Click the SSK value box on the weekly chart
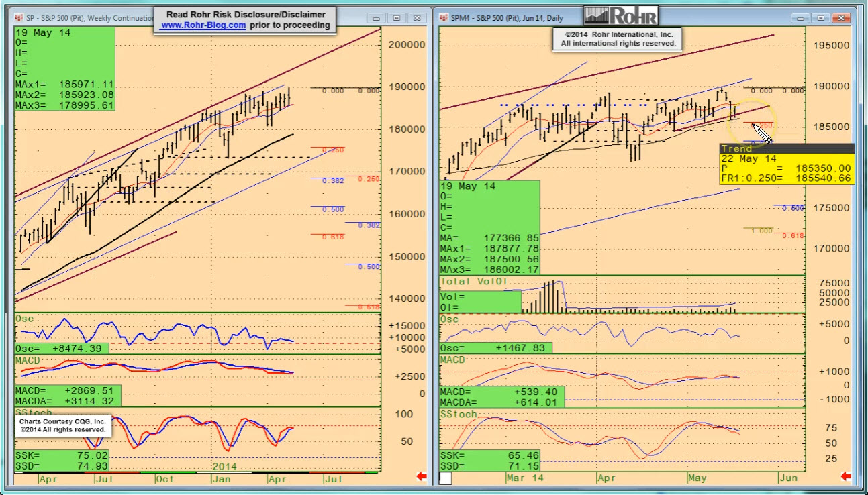The image size is (868, 495). pyautogui.click(x=62, y=455)
